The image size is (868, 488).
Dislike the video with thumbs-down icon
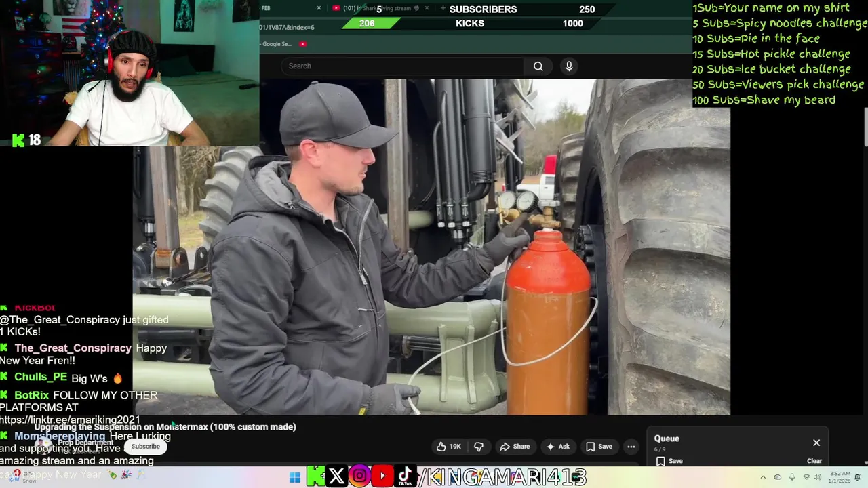479,446
